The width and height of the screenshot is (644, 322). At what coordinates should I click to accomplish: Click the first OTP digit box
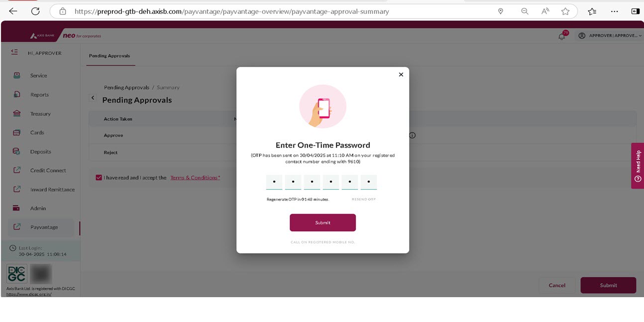pyautogui.click(x=274, y=182)
